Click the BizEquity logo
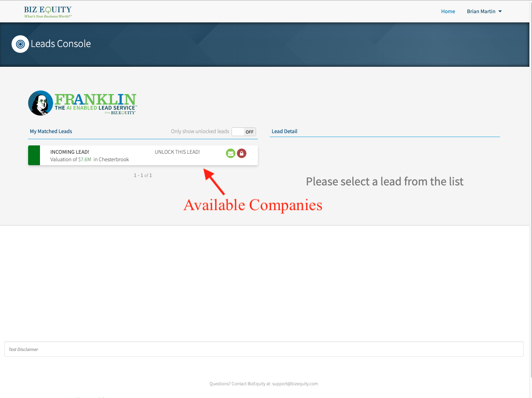The image size is (532, 398). click(x=48, y=11)
